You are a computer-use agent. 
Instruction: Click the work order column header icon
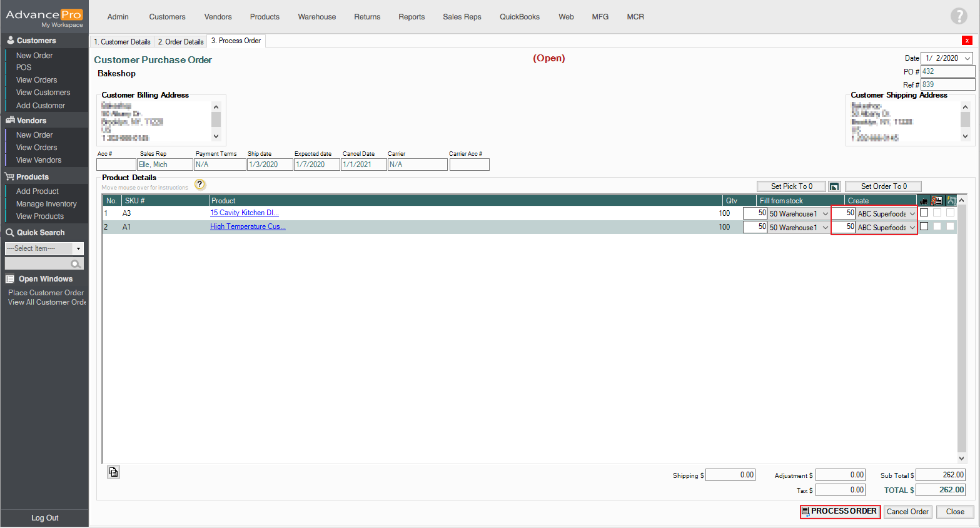[951, 201]
